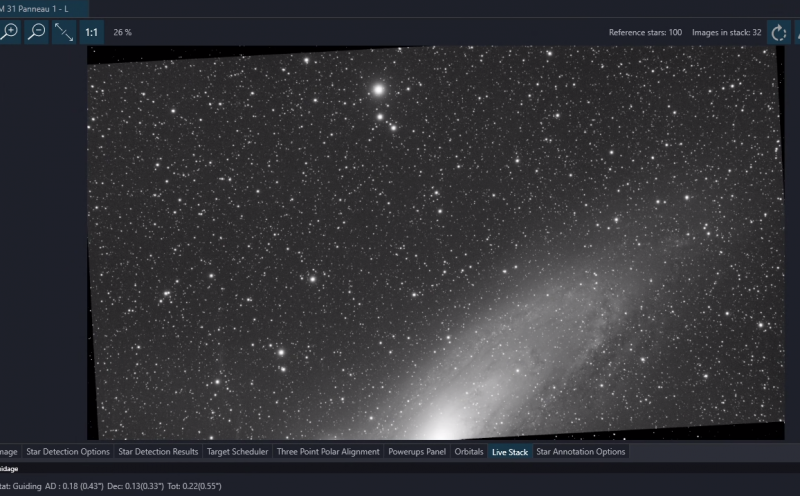Zoom in on the stacked image
The width and height of the screenshot is (800, 496).
10,32
